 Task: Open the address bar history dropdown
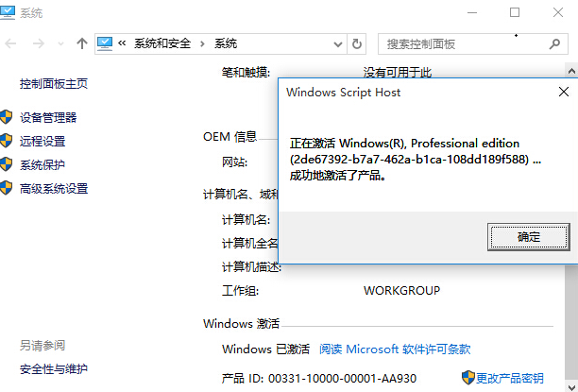[338, 44]
